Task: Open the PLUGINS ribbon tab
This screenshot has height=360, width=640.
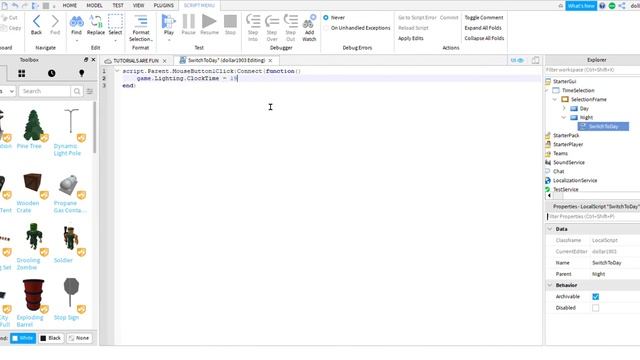Action: point(164,5)
